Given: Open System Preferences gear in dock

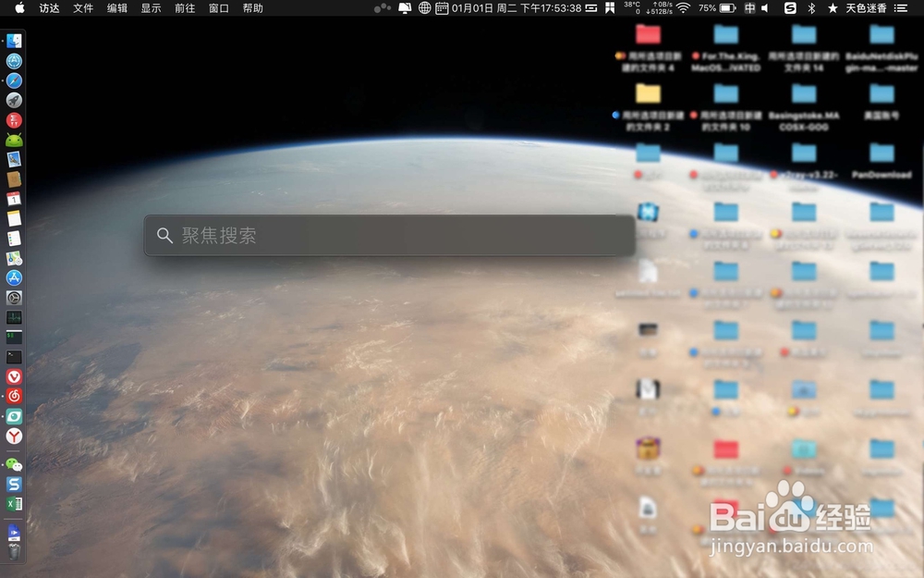Looking at the screenshot, I should (14, 298).
